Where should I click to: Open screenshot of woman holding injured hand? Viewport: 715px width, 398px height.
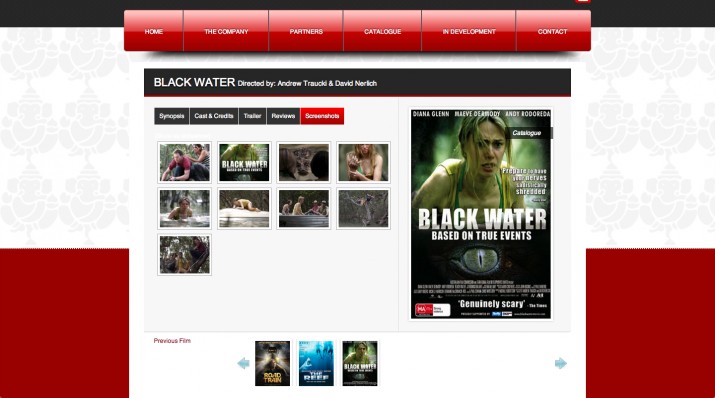363,163
